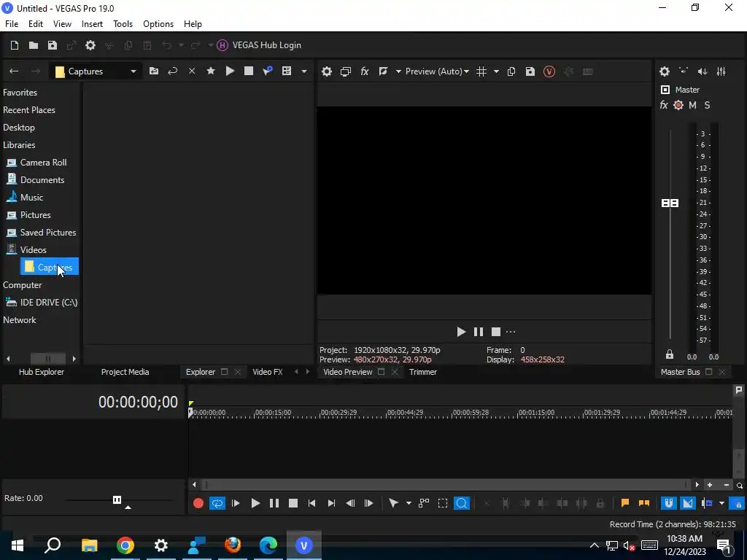Open the Options menu
The height and width of the screenshot is (560, 747).
pyautogui.click(x=158, y=24)
